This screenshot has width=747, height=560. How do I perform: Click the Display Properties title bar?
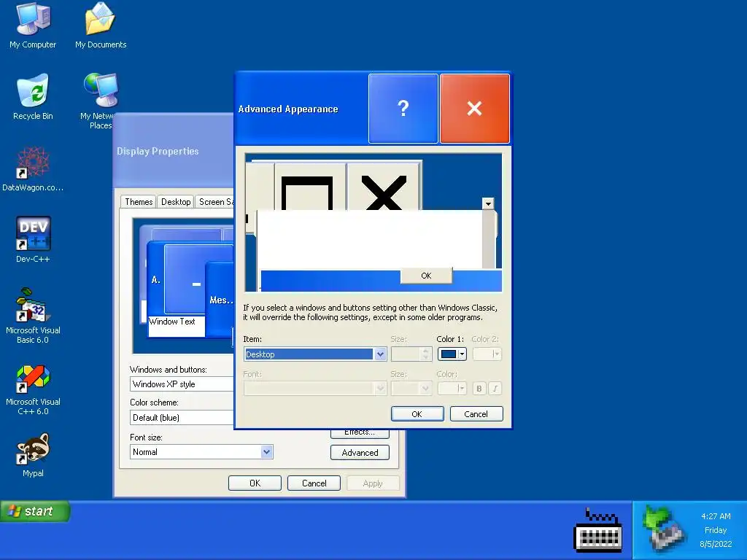[x=174, y=151]
